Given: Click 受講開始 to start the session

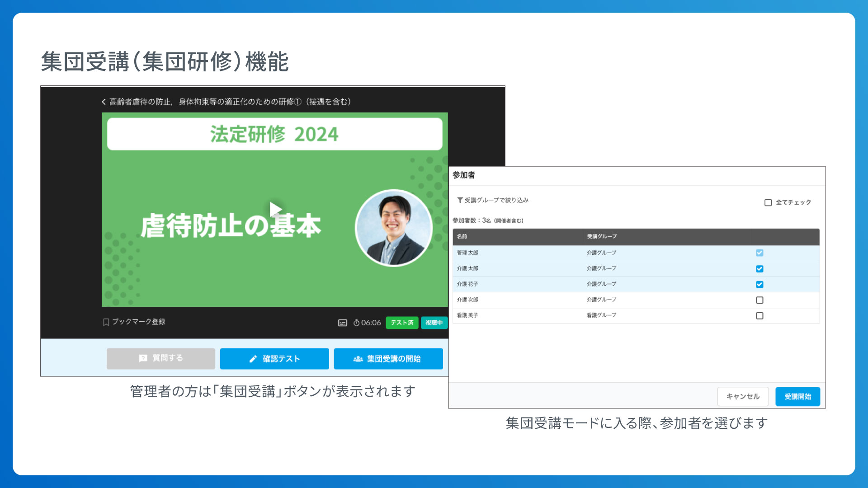Looking at the screenshot, I should (x=797, y=396).
